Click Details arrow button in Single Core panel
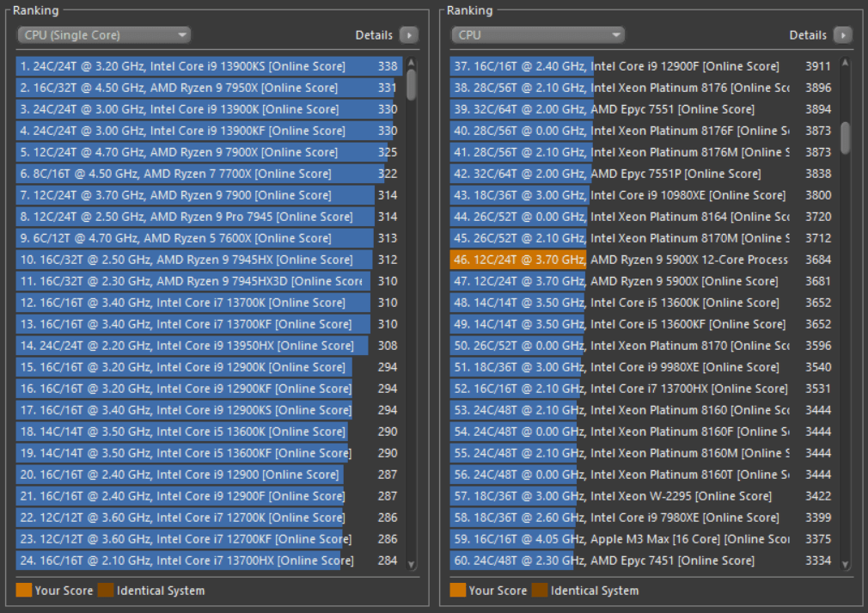 [x=409, y=35]
